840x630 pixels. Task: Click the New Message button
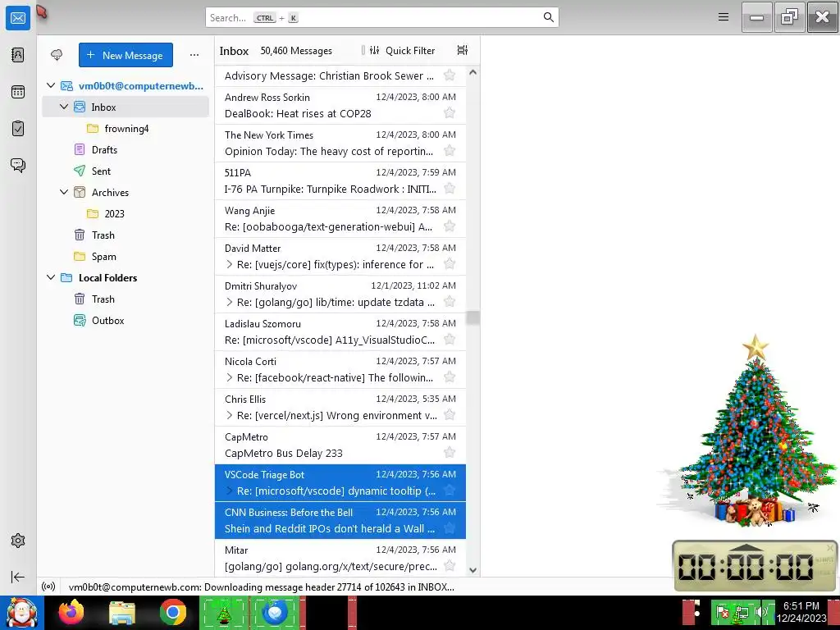point(126,55)
